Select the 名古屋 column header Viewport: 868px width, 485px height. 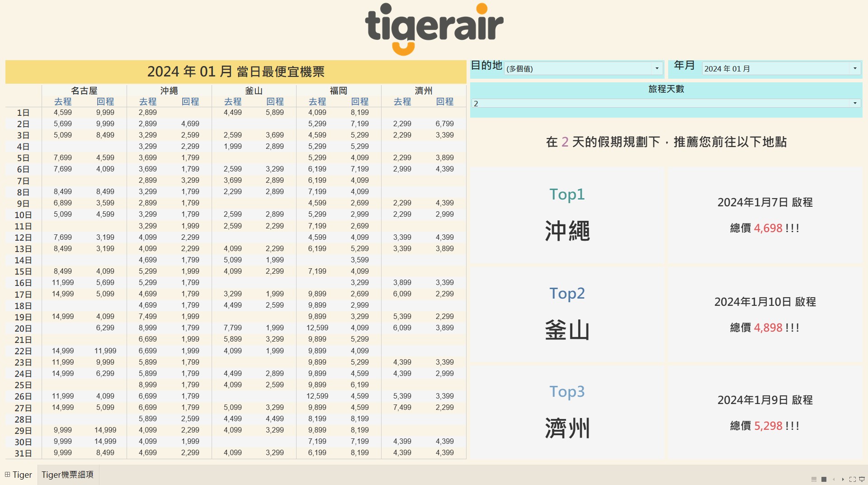(84, 90)
